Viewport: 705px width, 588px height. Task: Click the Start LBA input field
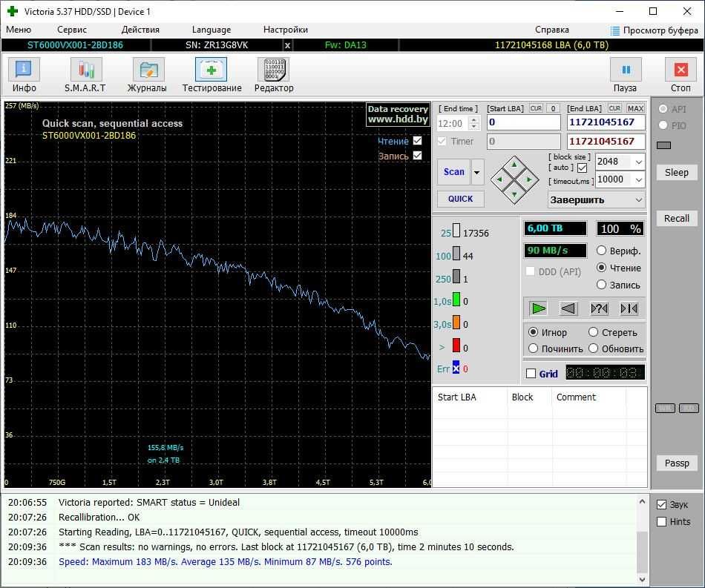[x=523, y=122]
